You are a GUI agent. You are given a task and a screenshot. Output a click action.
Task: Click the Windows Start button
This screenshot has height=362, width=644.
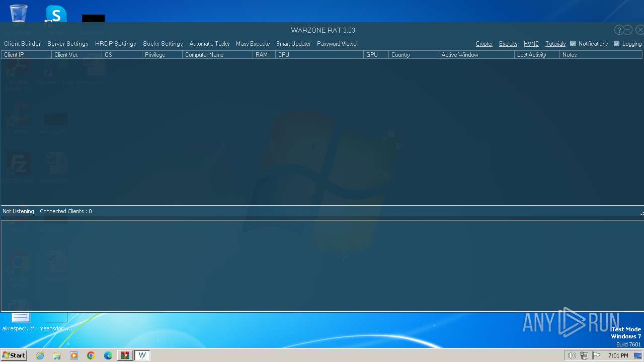[x=14, y=355]
